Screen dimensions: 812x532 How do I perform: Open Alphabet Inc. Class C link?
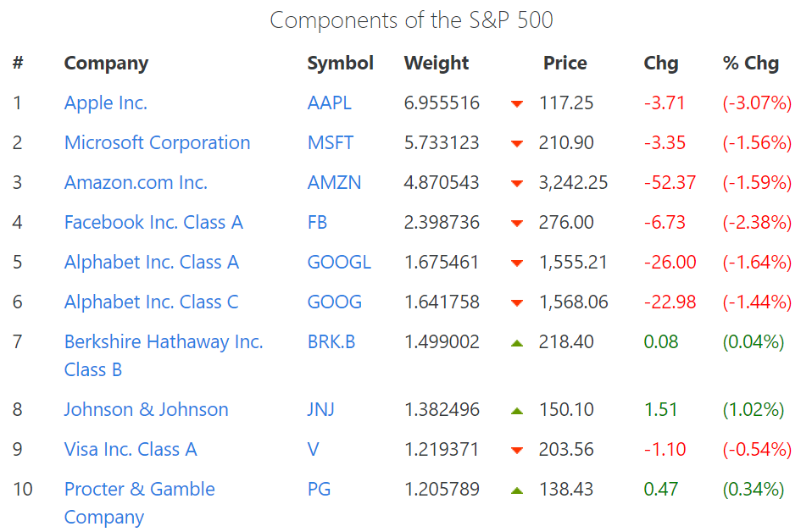coord(151,302)
